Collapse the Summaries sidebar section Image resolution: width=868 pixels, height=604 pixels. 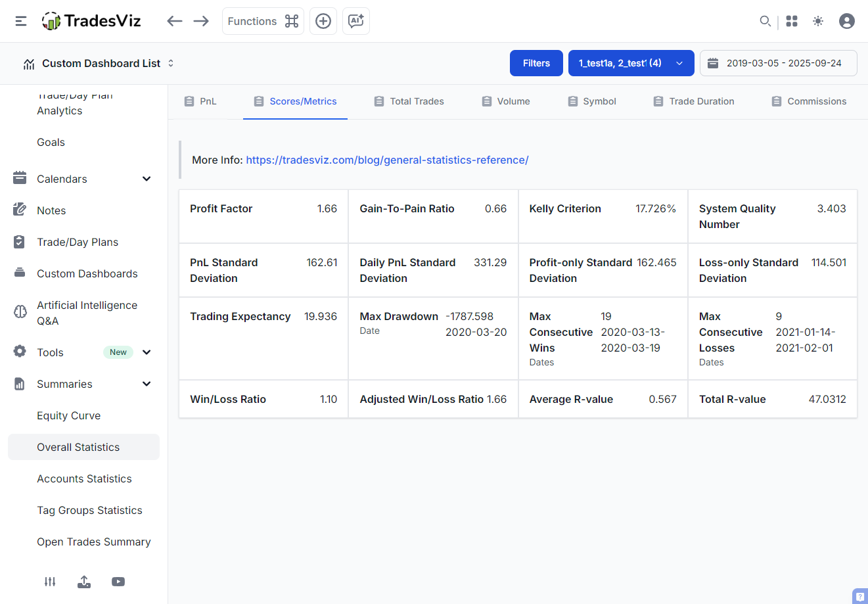(147, 384)
